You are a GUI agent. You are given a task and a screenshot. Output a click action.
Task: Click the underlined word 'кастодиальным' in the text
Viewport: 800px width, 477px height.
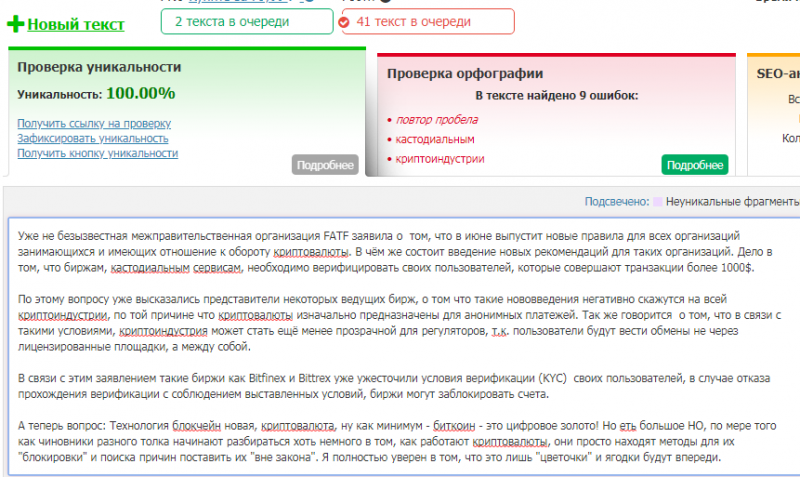[x=150, y=267]
